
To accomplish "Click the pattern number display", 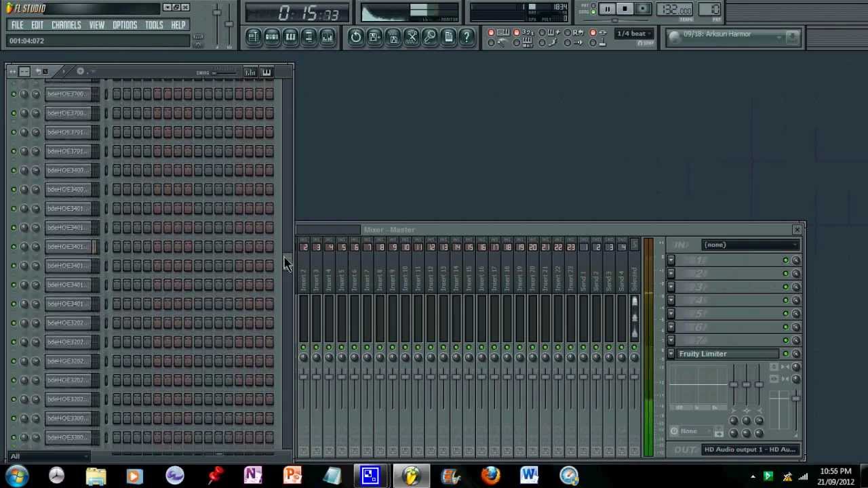I will point(710,9).
